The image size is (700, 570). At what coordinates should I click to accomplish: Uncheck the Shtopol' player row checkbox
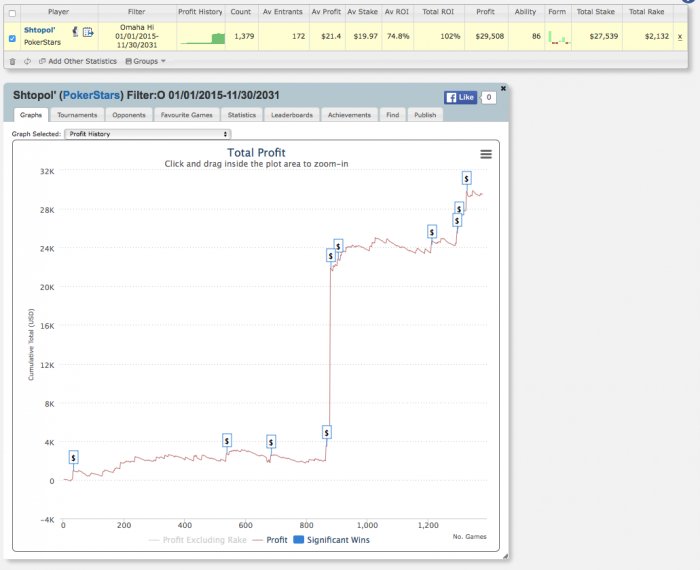12,38
